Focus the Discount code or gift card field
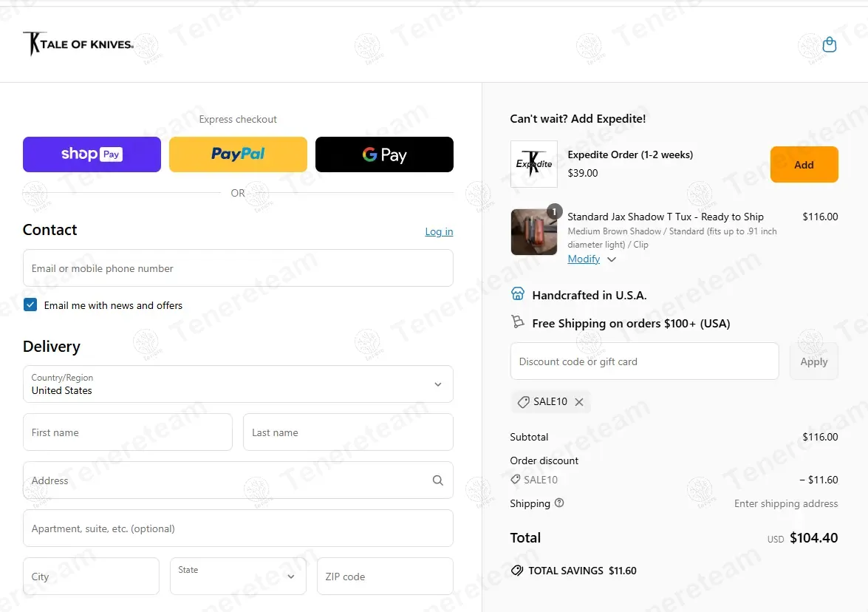868x612 pixels. click(644, 361)
